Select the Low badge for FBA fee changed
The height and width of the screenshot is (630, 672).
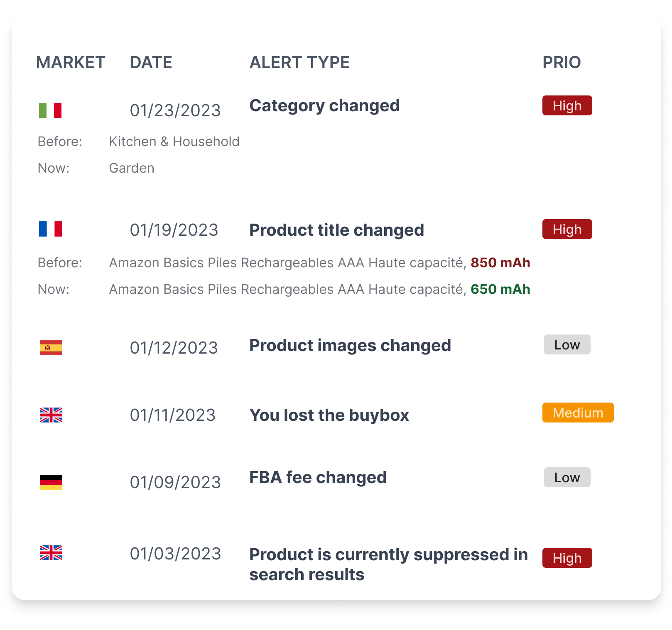coord(567,477)
